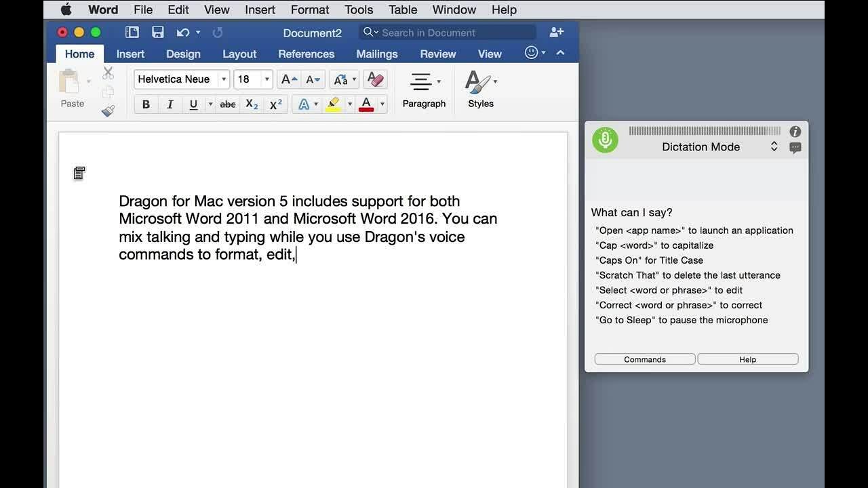868x488 pixels.
Task: Open the smiley feedback dropdown arrow
Action: [x=544, y=53]
